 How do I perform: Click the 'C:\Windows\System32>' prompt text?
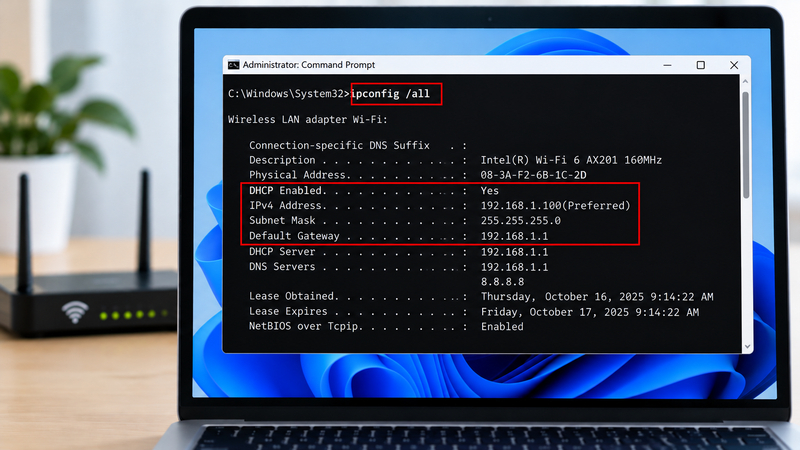coord(289,94)
